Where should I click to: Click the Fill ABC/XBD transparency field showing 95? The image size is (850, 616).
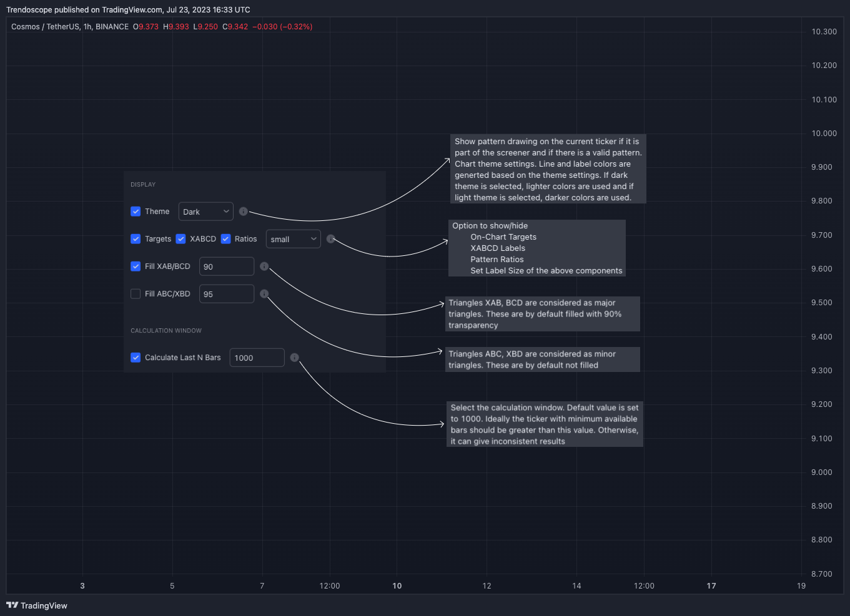click(227, 294)
